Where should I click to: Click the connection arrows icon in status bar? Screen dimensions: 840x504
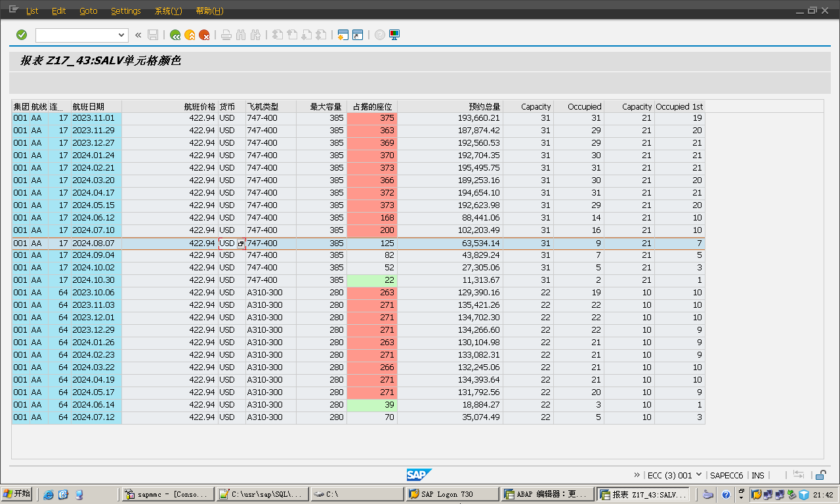(x=799, y=475)
